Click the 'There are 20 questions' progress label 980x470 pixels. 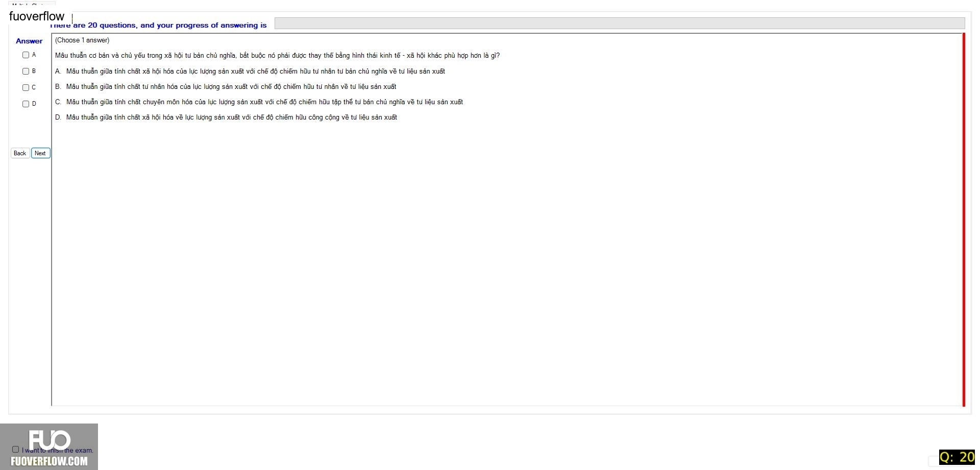click(x=158, y=25)
